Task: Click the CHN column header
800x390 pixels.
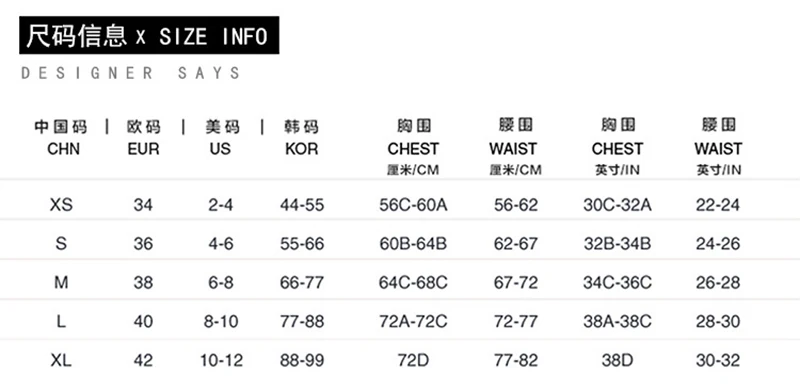Action: (61, 138)
